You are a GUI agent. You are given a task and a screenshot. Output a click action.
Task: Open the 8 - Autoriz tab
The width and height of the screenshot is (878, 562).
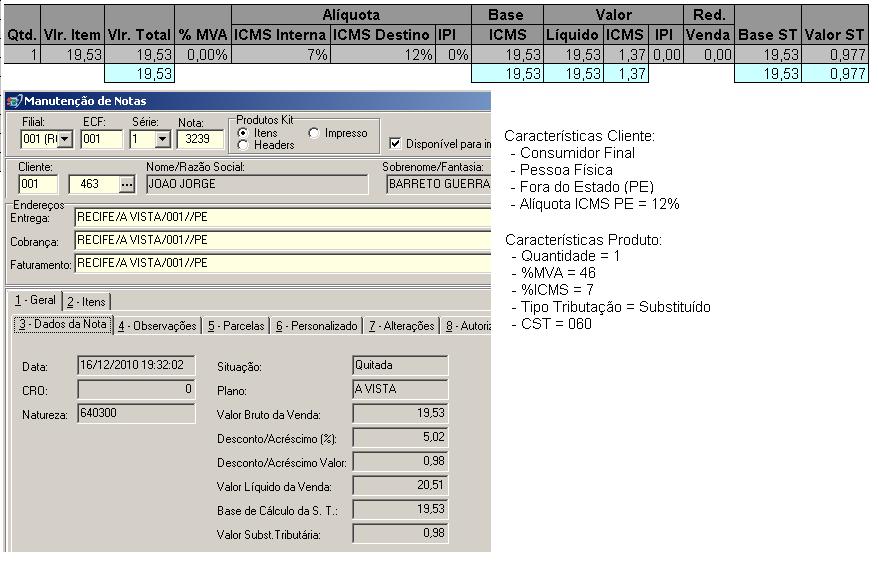tap(467, 326)
